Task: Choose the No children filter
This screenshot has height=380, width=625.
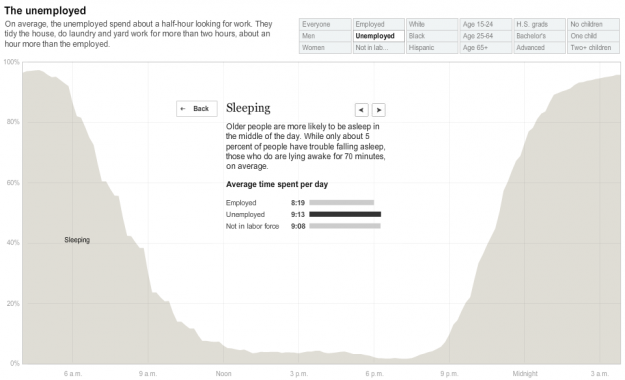Action: pos(594,24)
